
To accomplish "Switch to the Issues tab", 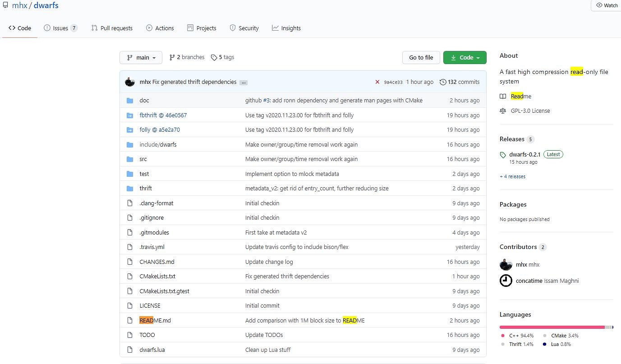I will [x=60, y=28].
